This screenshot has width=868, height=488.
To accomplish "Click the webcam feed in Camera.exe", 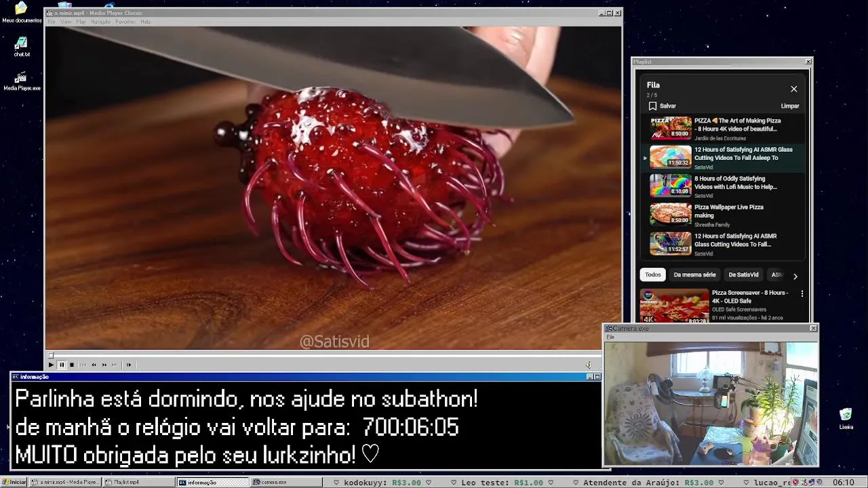I will pyautogui.click(x=711, y=403).
